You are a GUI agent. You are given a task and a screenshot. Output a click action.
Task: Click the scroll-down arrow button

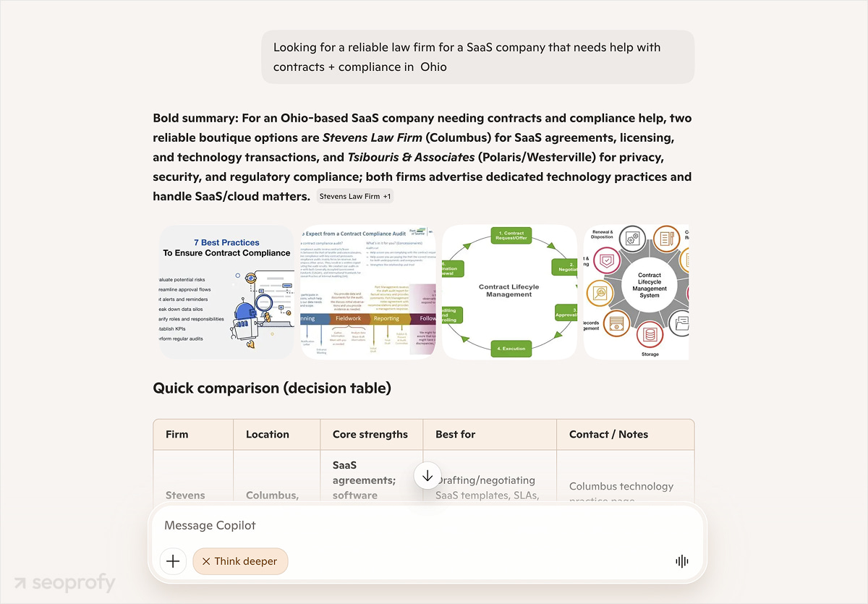[427, 476]
